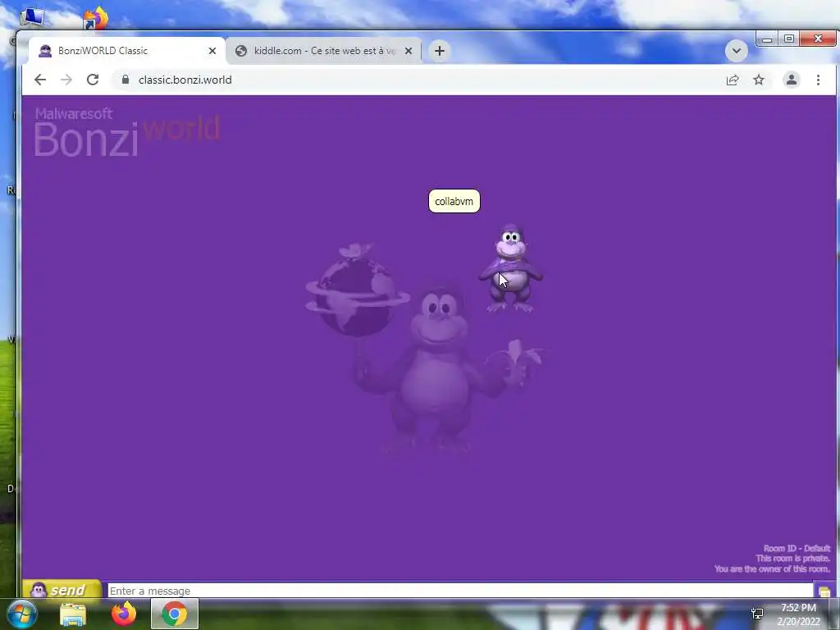Select the Computer icon on the desktop
Viewport: 840px width, 630px height.
click(32, 16)
